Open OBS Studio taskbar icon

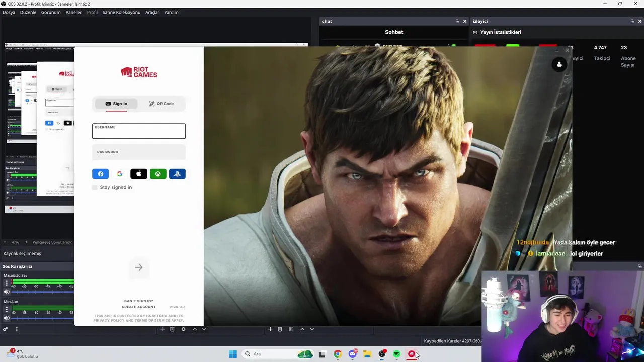pos(382,354)
